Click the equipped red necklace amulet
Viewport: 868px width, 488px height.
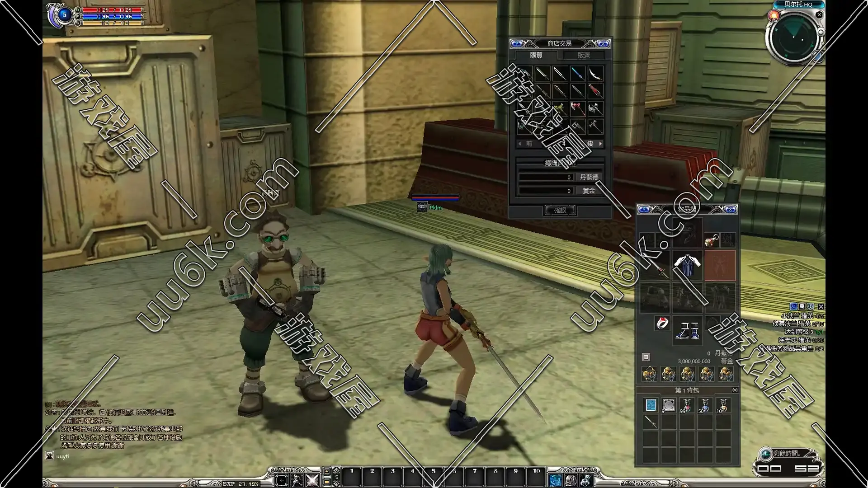pos(712,240)
